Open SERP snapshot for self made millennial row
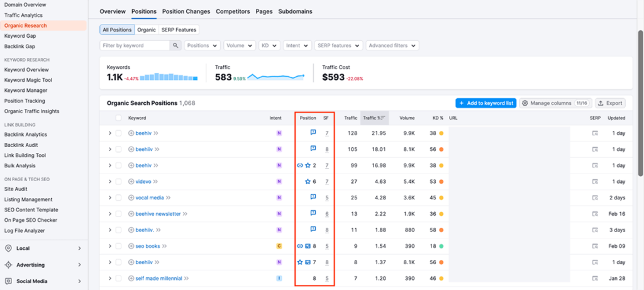 point(595,279)
